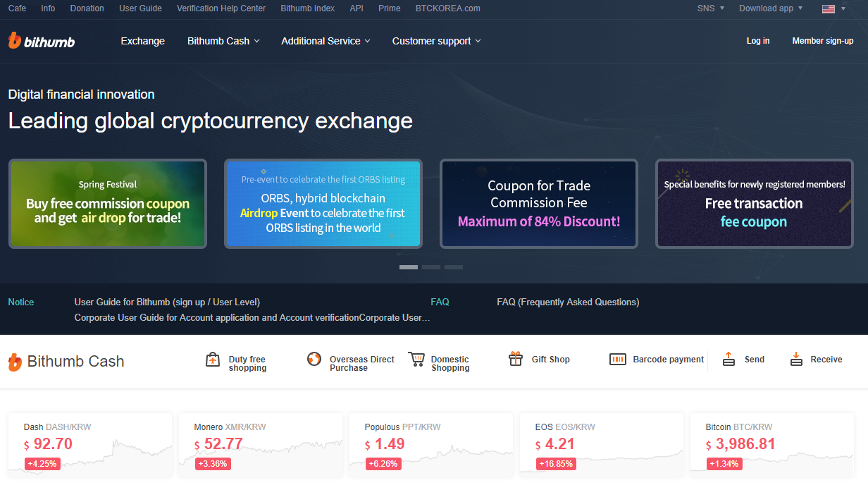This screenshot has width=868, height=490.
Task: Click the FAQ label
Action: (440, 302)
